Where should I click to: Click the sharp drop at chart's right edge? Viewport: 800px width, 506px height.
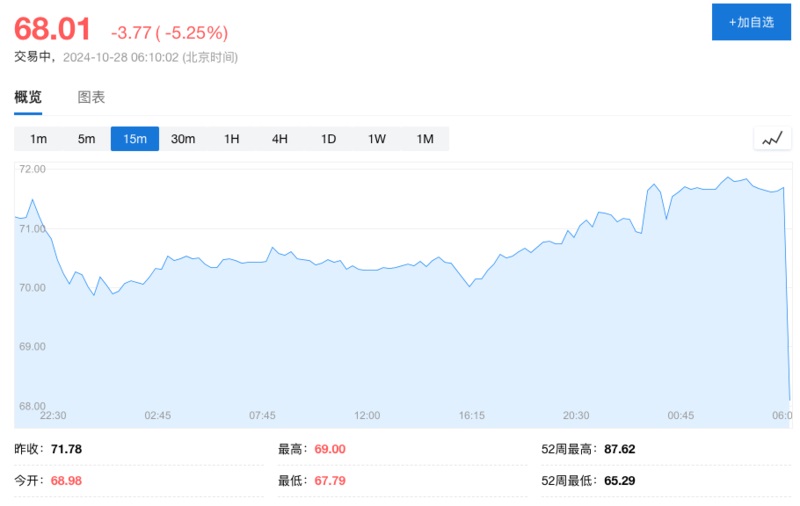click(788, 300)
